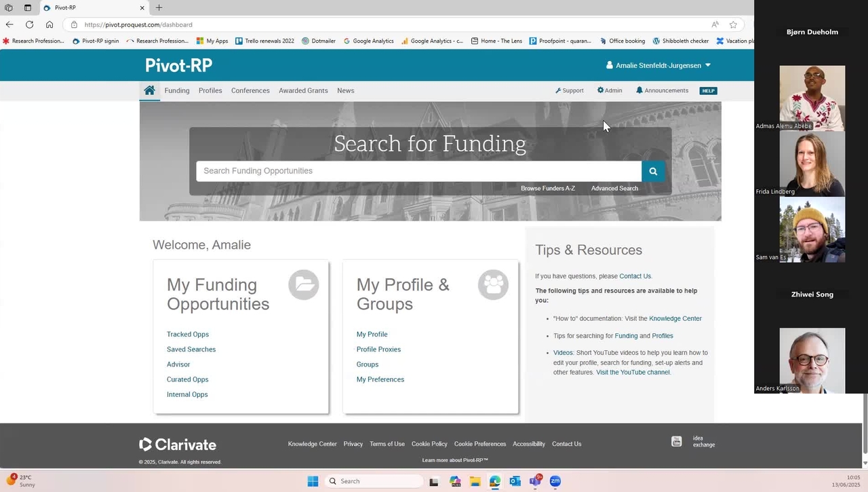Open Announcements bell link
The image size is (868, 492).
point(662,90)
